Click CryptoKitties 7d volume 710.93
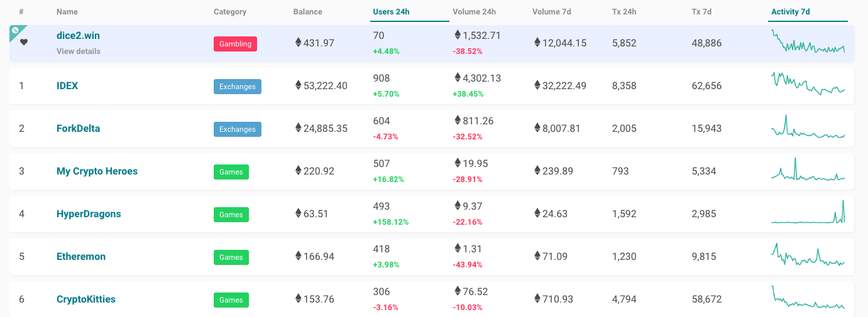868x317 pixels. (x=558, y=299)
